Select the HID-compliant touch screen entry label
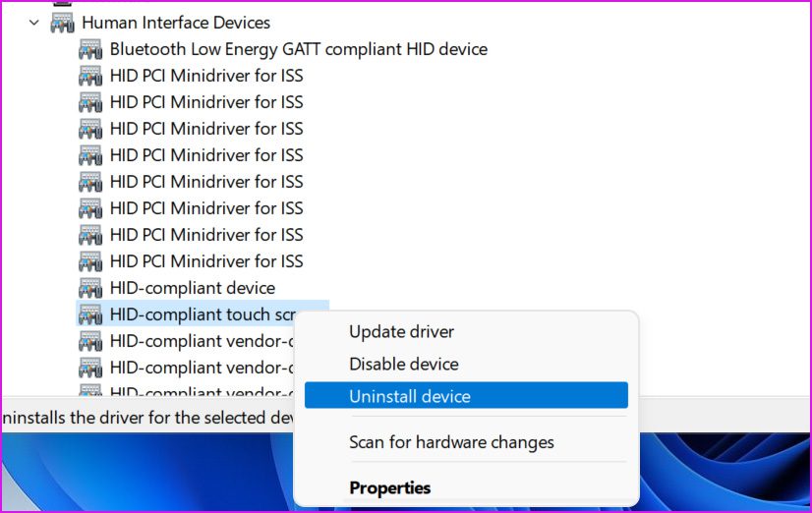812x513 pixels. tap(203, 314)
